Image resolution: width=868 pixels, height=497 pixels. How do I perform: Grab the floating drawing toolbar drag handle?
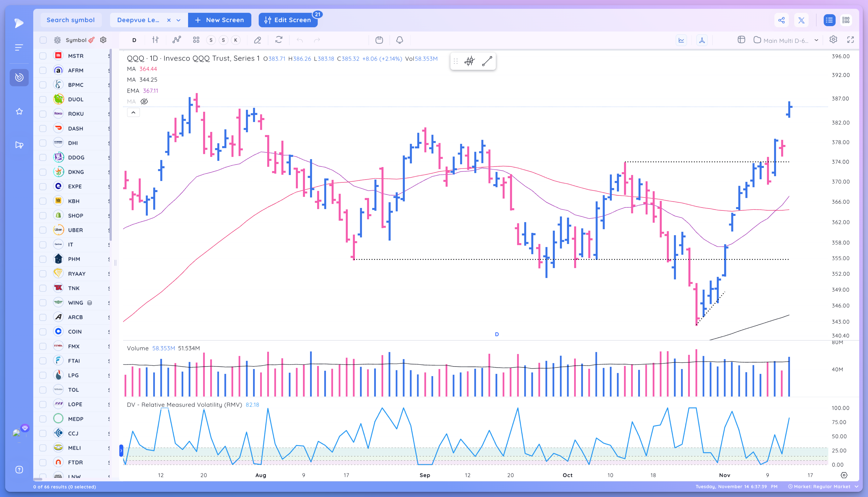(x=456, y=61)
